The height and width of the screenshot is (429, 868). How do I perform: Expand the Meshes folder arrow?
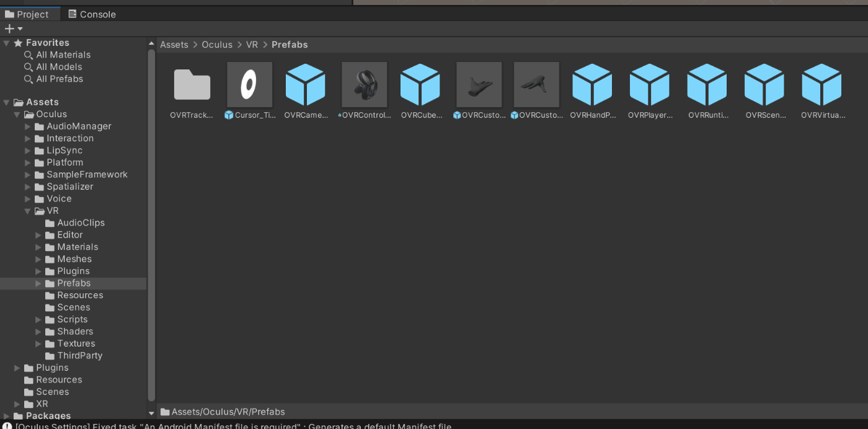coord(38,259)
